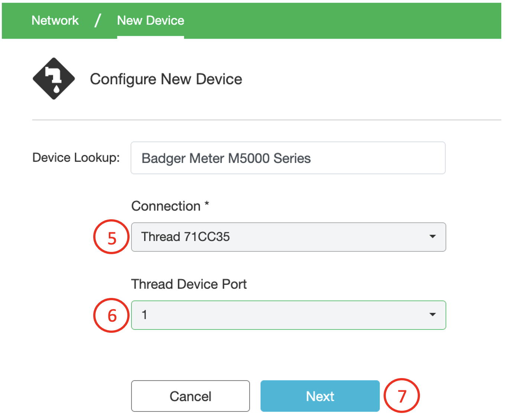Click the Thread Device Port label

[x=189, y=284]
